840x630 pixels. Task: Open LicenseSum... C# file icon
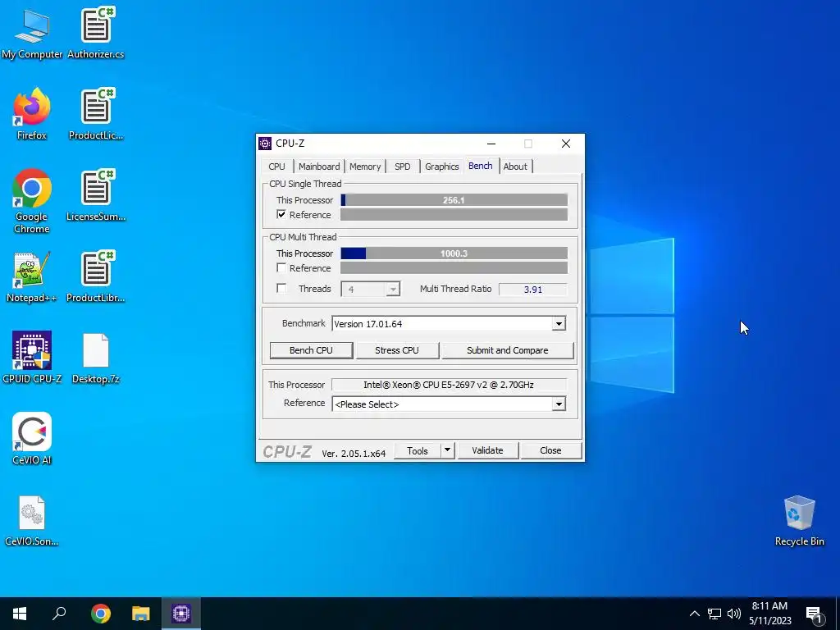[96, 195]
